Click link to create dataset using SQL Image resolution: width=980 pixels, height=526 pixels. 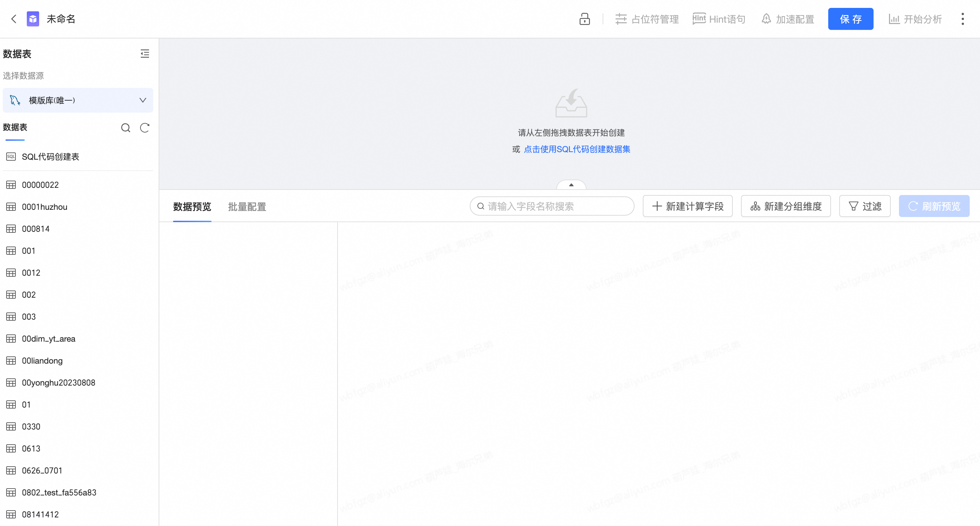577,149
